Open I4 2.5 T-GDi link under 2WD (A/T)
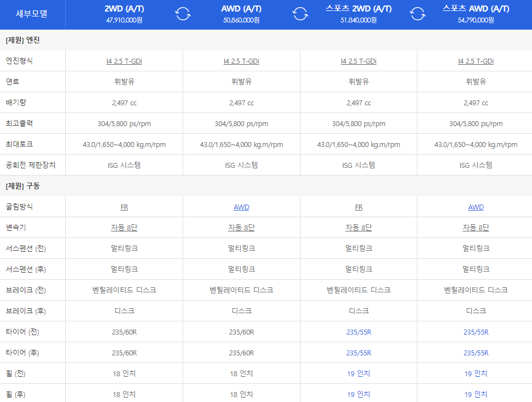This screenshot has width=532, height=402. point(124,61)
